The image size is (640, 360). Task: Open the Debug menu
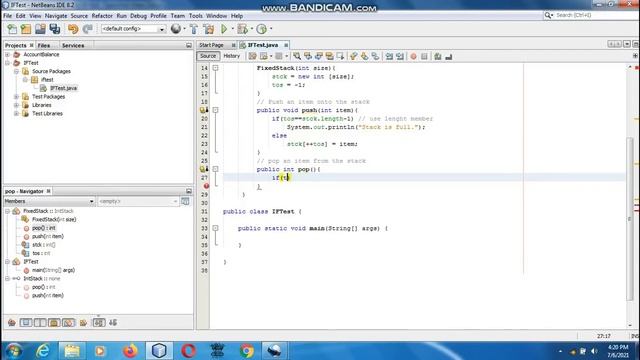click(x=138, y=16)
